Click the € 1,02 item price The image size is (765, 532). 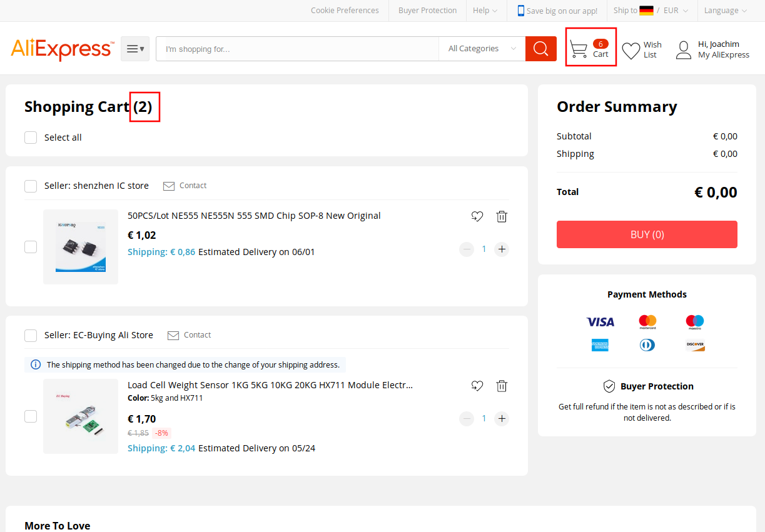pyautogui.click(x=142, y=235)
